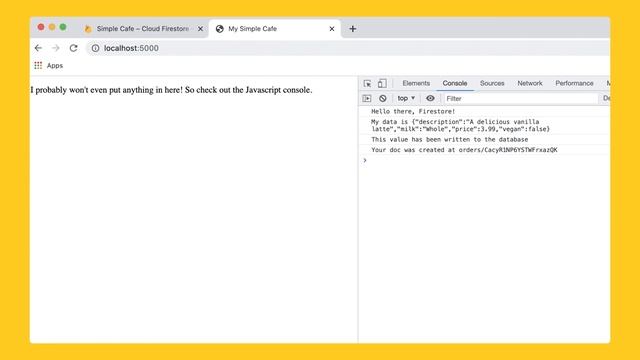Focus the console Filter field

tap(520, 98)
